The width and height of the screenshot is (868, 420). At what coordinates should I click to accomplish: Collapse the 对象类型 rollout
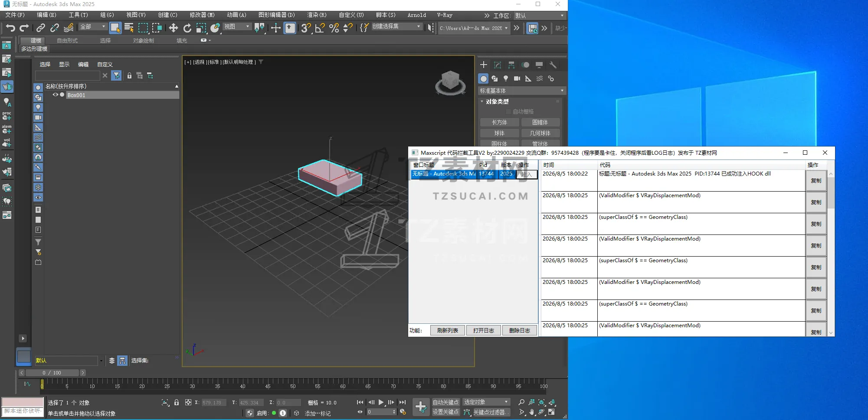click(x=497, y=101)
